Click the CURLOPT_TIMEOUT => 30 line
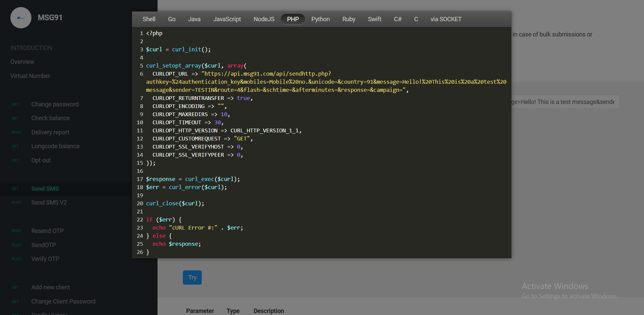 click(188, 122)
